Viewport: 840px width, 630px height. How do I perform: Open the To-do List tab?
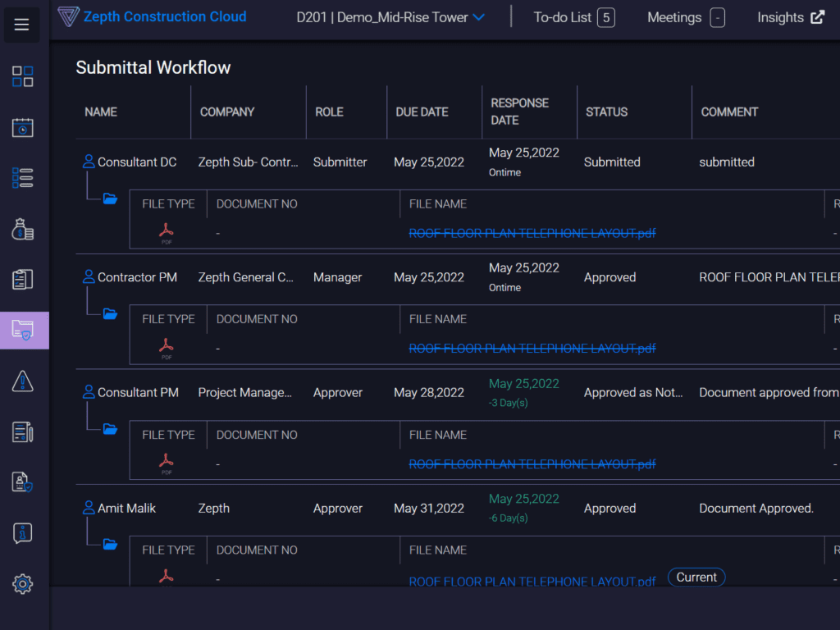pos(573,17)
